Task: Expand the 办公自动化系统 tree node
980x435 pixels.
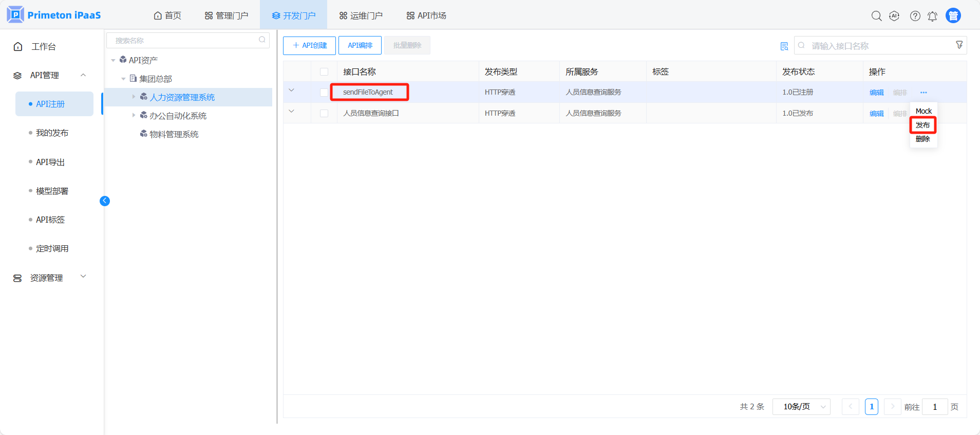Action: click(x=134, y=116)
